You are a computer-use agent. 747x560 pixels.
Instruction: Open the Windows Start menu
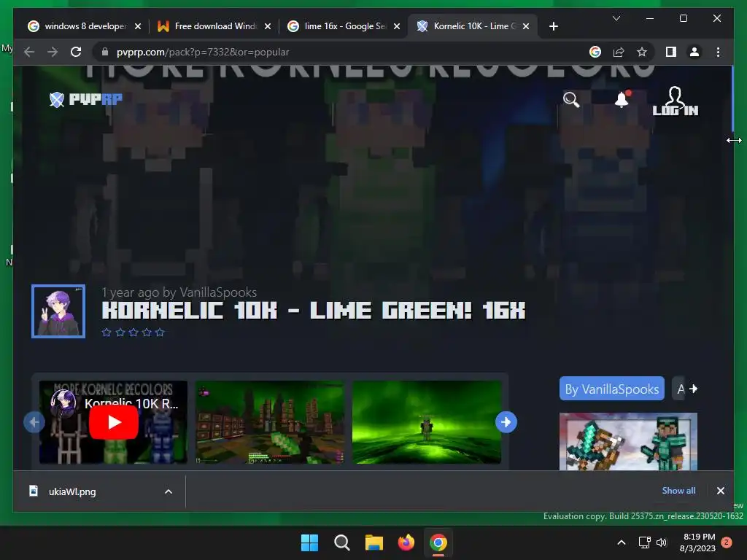pos(309,542)
